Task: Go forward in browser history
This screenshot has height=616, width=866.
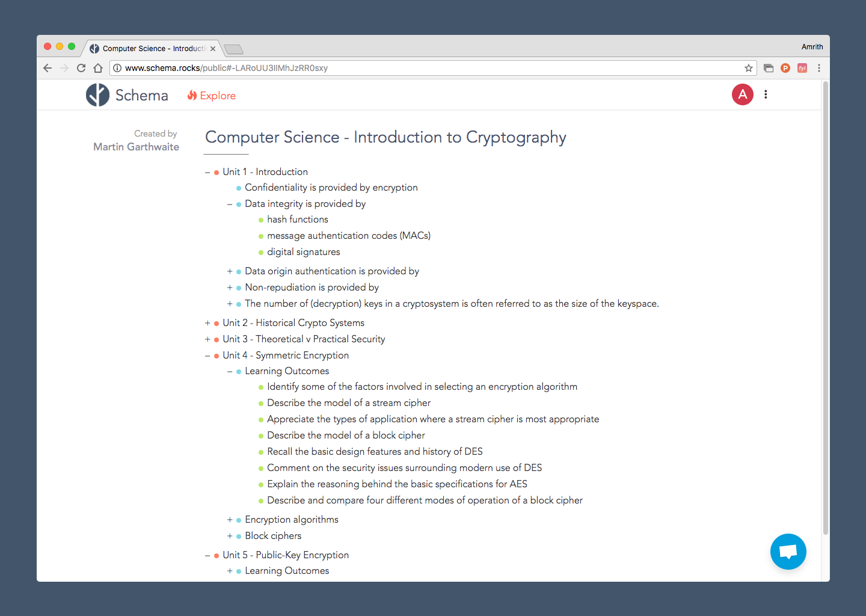Action: pyautogui.click(x=64, y=68)
